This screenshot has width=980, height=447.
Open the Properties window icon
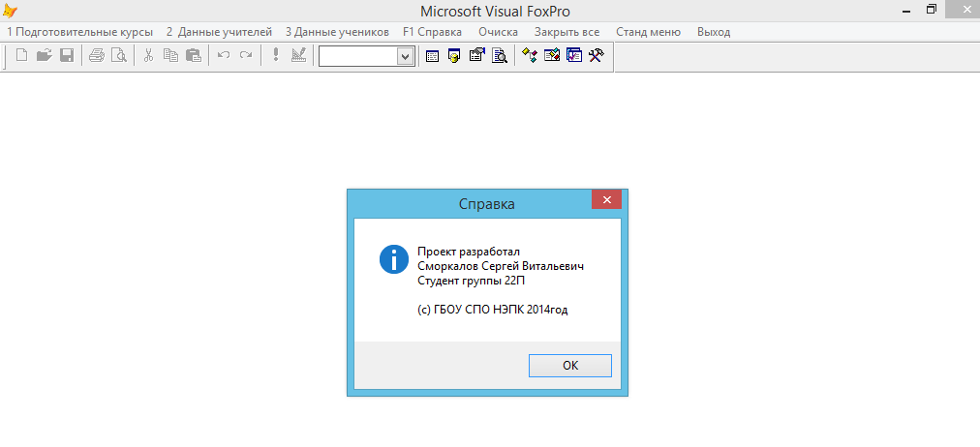(x=476, y=56)
